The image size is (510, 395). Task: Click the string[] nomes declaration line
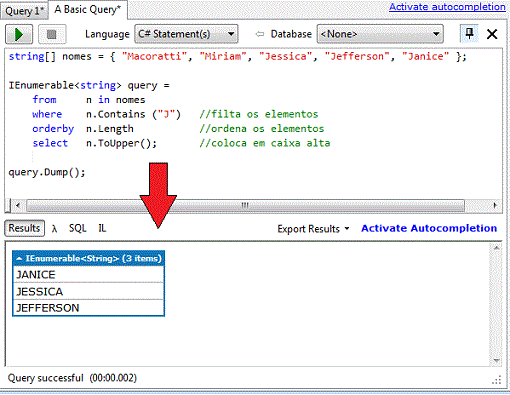tap(237, 56)
